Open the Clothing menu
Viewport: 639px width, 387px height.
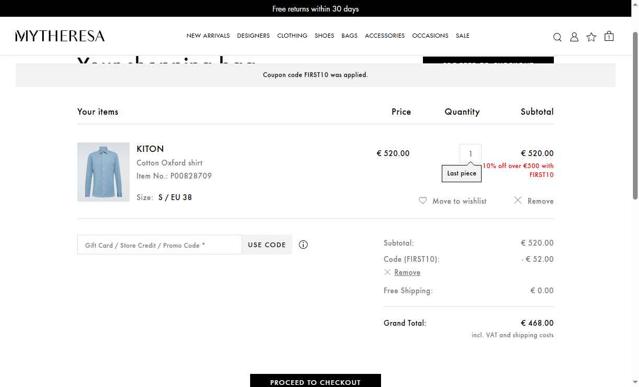(x=292, y=36)
